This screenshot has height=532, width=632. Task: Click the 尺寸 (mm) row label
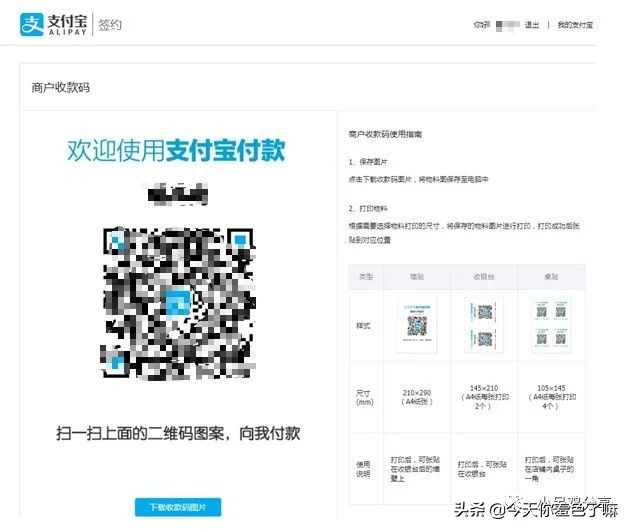point(364,397)
